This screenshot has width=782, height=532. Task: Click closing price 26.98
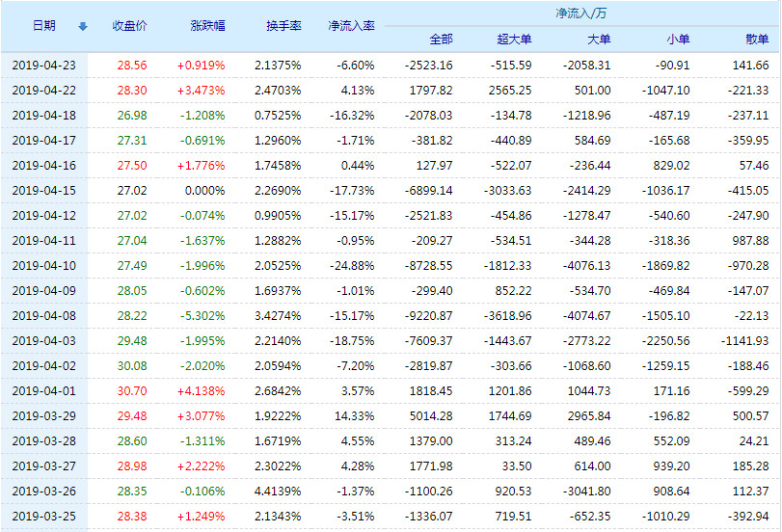point(132,116)
